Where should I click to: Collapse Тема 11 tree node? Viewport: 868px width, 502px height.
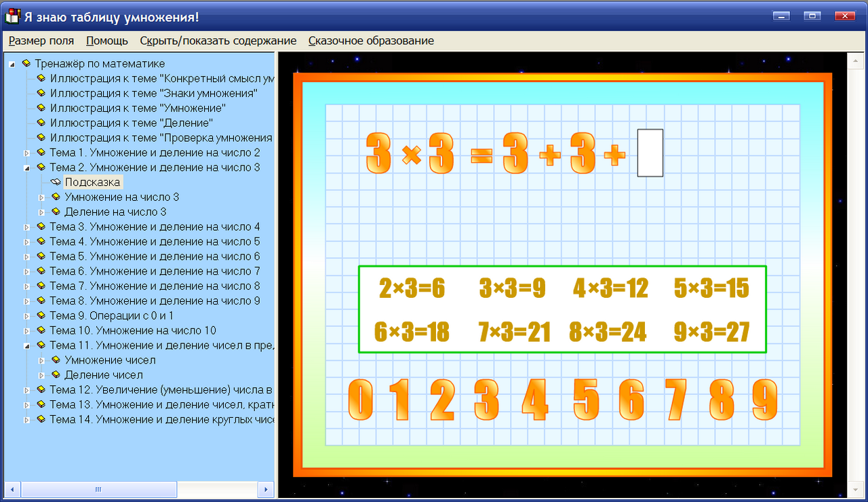26,345
